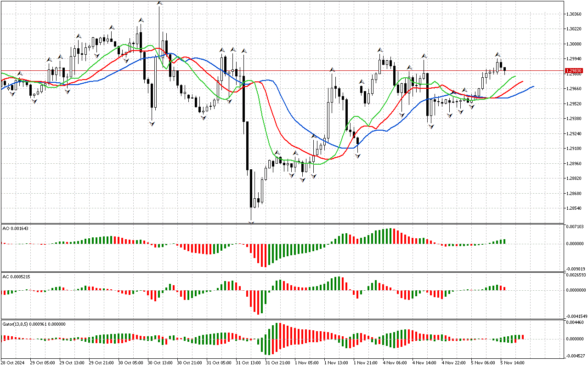Click the zero level label on the Gator scale
588x368 pixels.
[x=576, y=339]
